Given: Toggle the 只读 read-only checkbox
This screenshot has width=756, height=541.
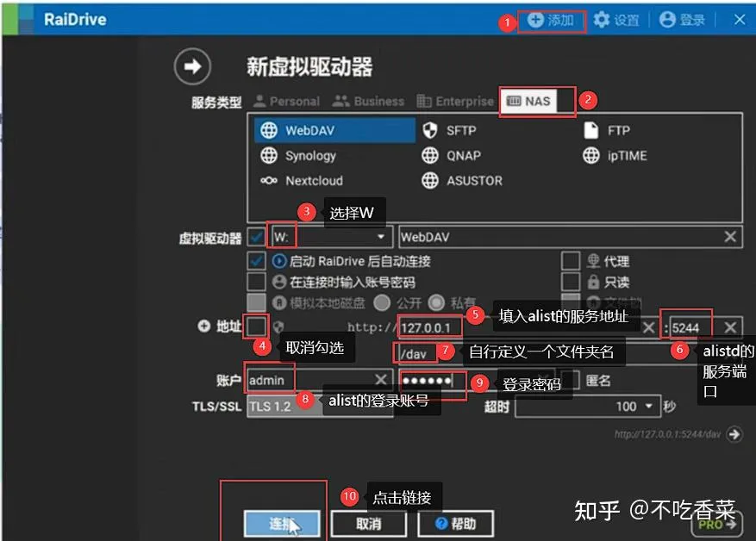Looking at the screenshot, I should pos(572,280).
